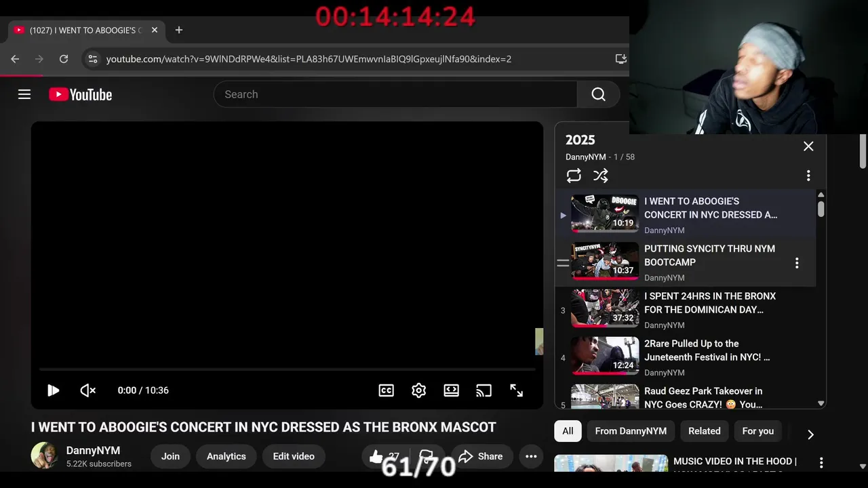
Task: Close the 2025 playlist panel
Action: tap(808, 146)
